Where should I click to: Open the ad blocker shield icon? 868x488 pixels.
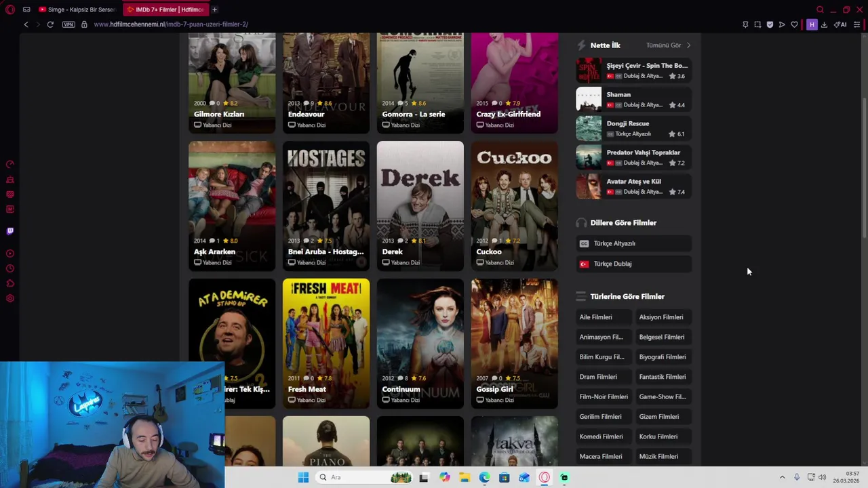coord(770,24)
